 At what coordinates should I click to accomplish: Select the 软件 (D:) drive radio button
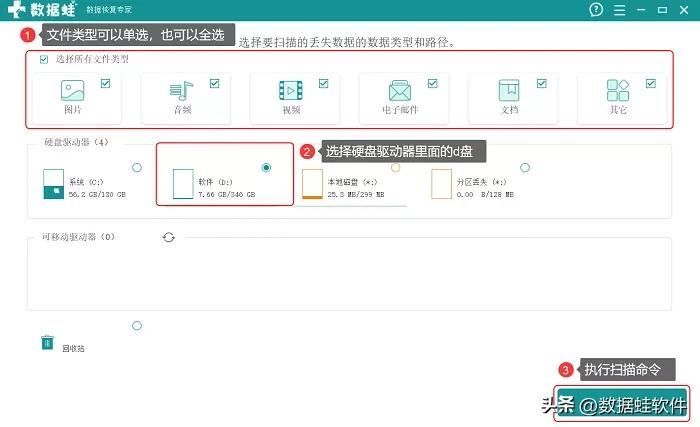coord(267,167)
